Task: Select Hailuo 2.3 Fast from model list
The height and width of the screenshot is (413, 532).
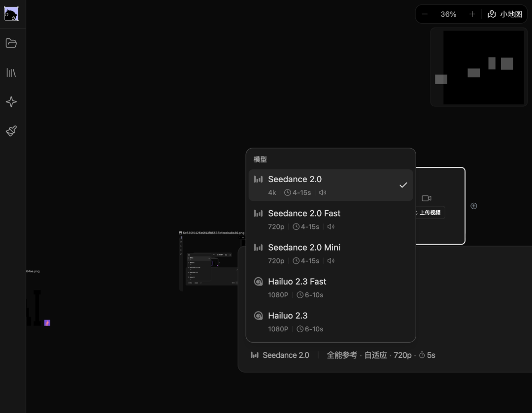Action: point(331,288)
